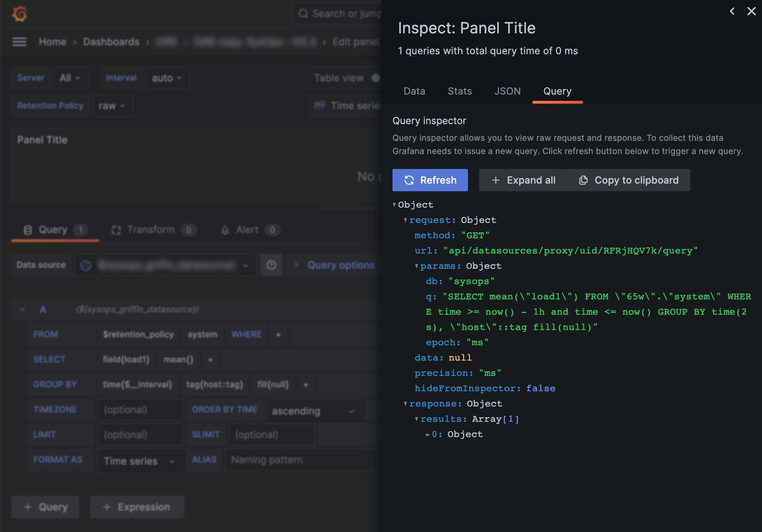Switch to the Data tab in inspector

click(414, 91)
